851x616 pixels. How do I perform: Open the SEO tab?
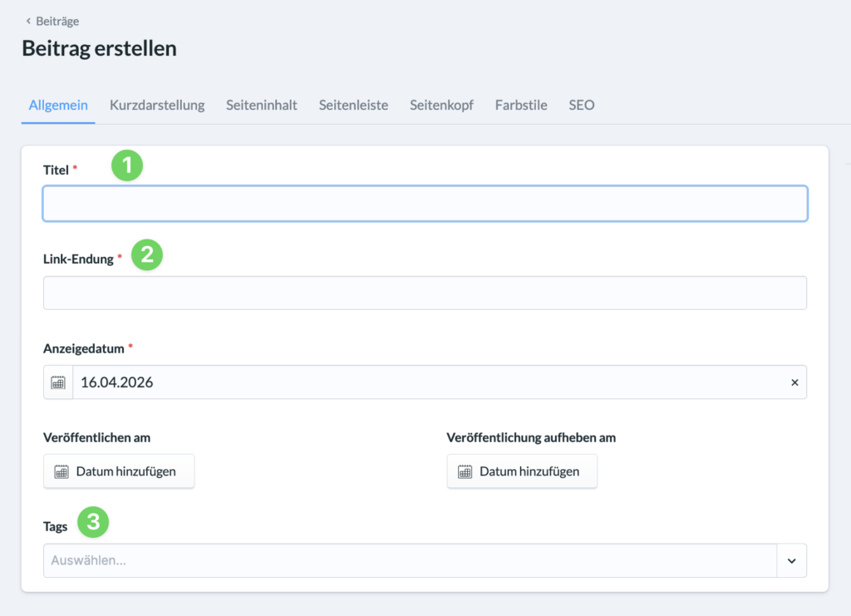coord(582,106)
